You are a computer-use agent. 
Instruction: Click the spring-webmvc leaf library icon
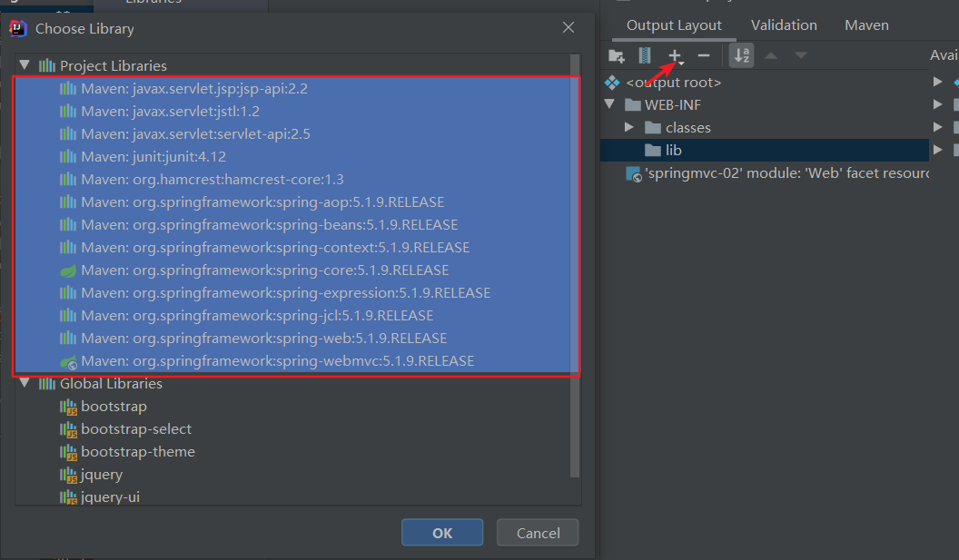(x=68, y=361)
